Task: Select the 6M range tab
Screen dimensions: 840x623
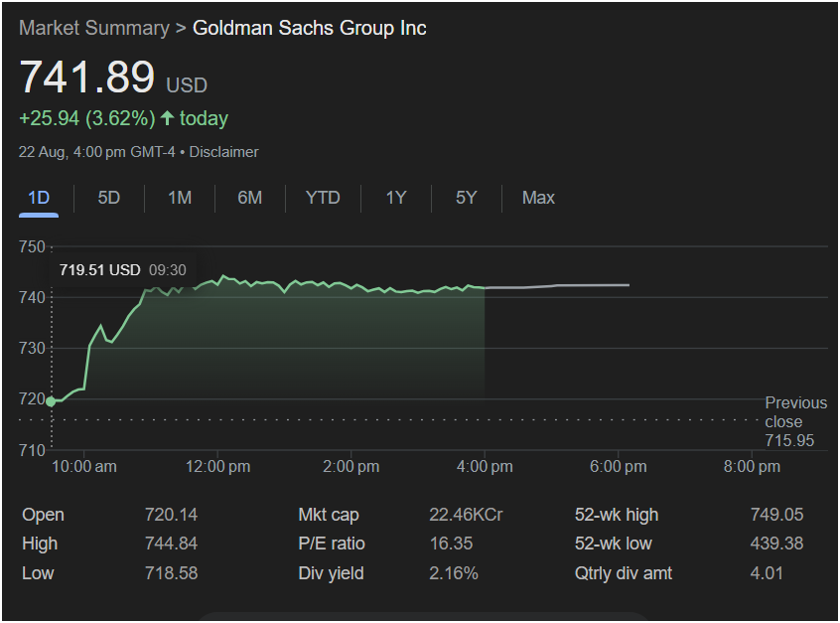Action: (249, 198)
